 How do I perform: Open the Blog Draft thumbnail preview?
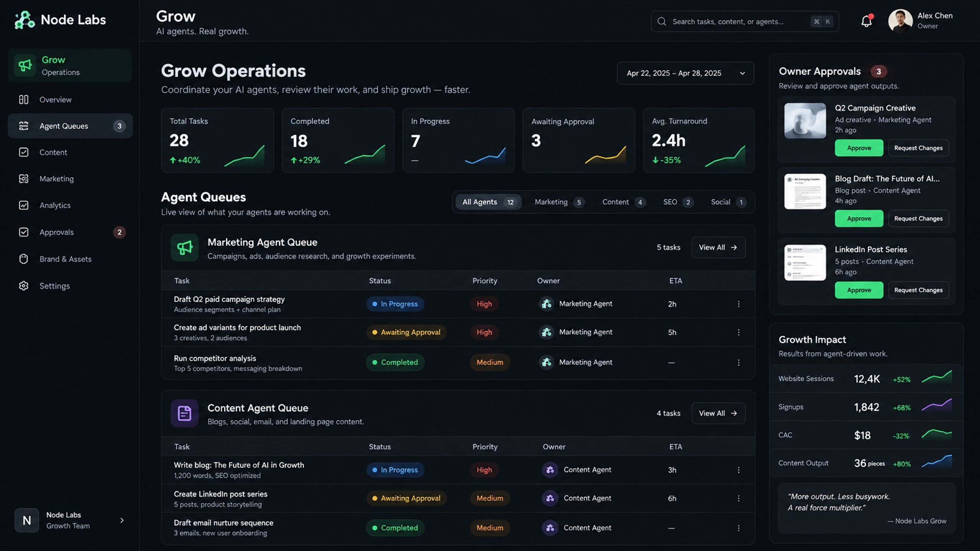click(805, 191)
